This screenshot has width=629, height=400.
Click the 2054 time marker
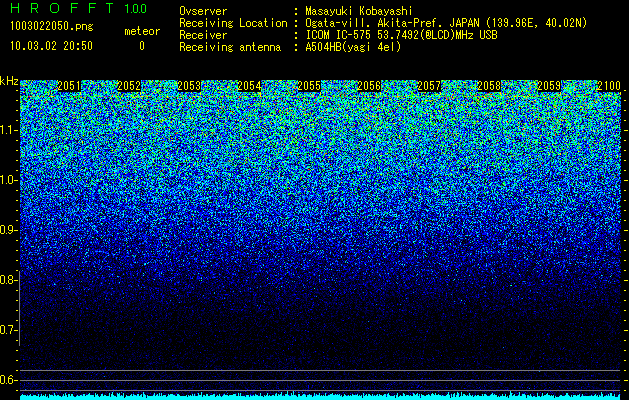[x=249, y=86]
